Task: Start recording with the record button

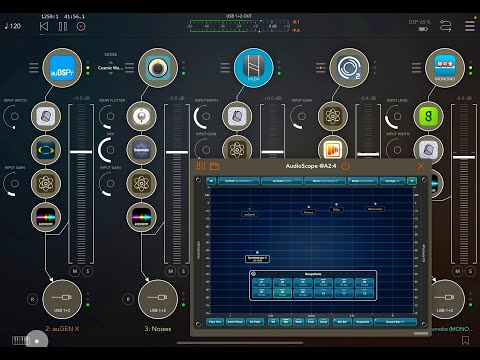Action: (81, 26)
